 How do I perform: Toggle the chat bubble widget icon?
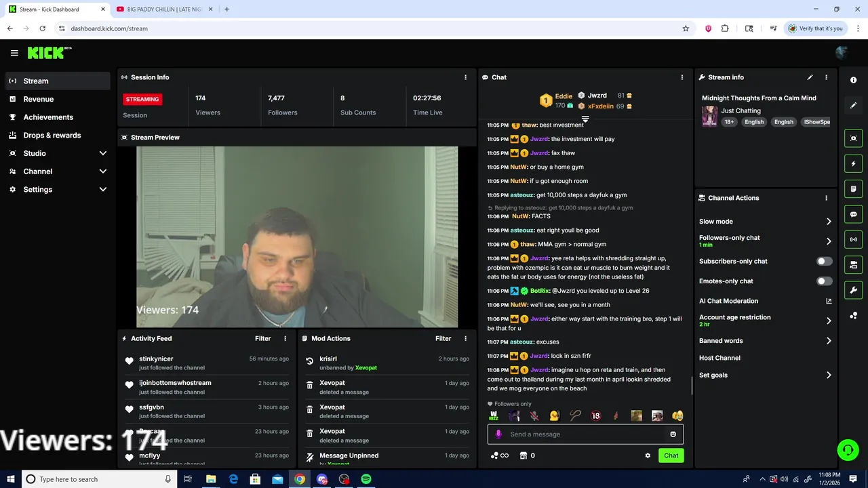[853, 214]
